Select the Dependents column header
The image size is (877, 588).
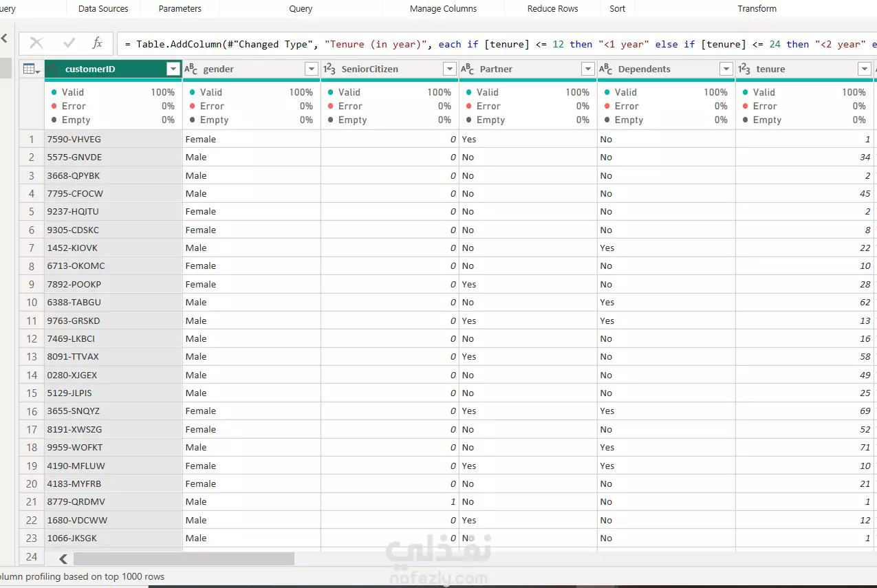667,69
